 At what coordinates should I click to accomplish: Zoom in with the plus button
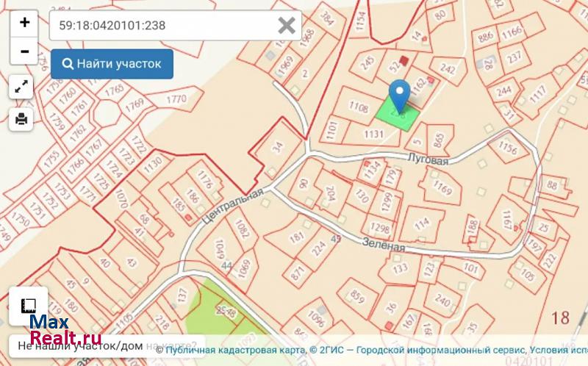pyautogui.click(x=24, y=23)
